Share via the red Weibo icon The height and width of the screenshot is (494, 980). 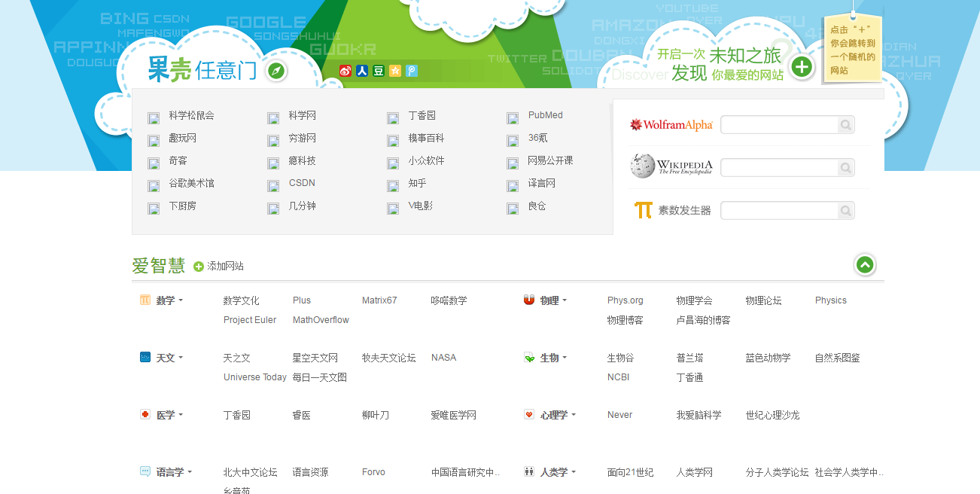345,71
